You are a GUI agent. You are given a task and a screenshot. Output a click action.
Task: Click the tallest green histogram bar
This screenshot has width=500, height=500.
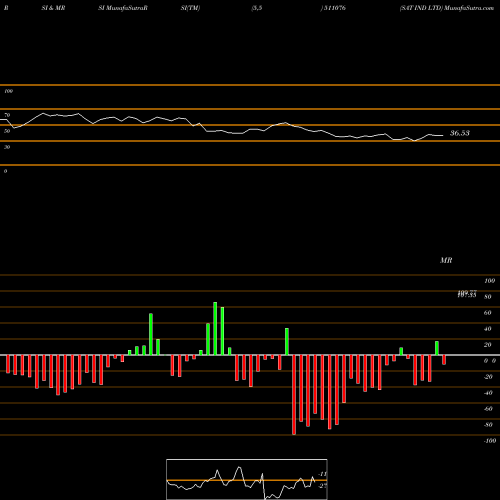pos(215,328)
